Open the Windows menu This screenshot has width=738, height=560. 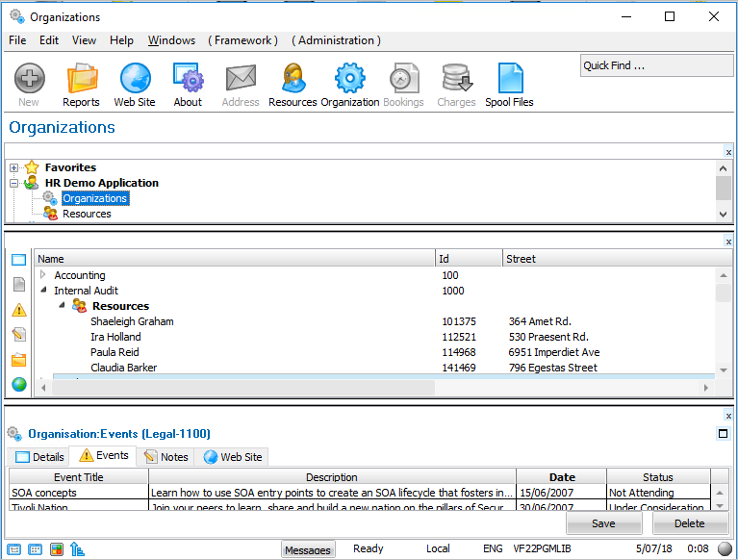[x=171, y=40]
